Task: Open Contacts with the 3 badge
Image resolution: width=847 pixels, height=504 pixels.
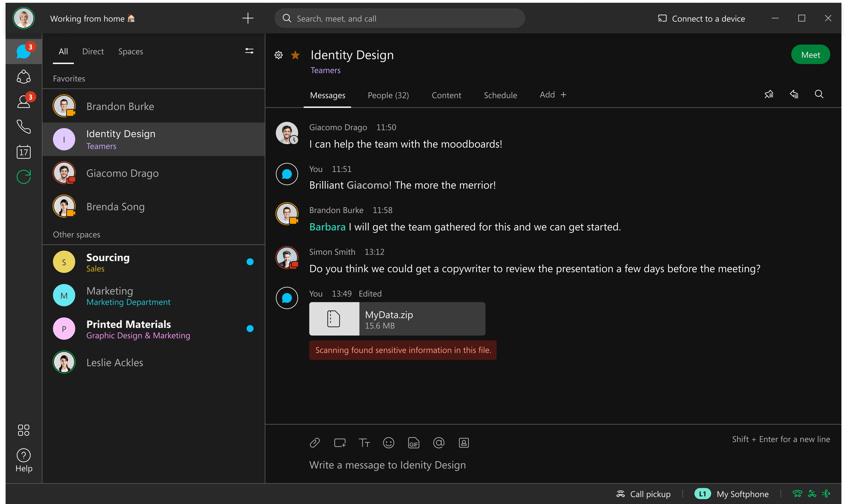Action: (24, 101)
